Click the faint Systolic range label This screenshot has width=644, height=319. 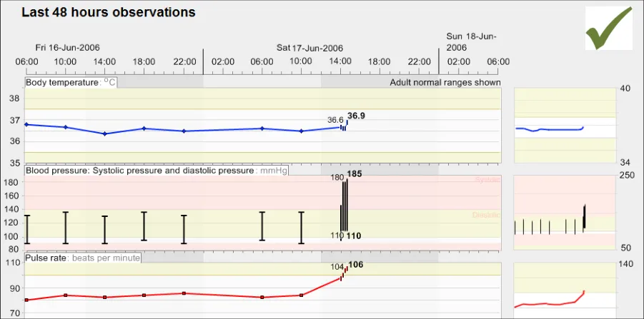coord(487,181)
